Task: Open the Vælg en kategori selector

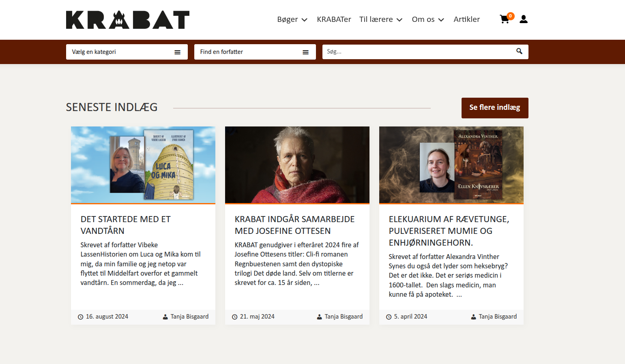Action: point(127,52)
